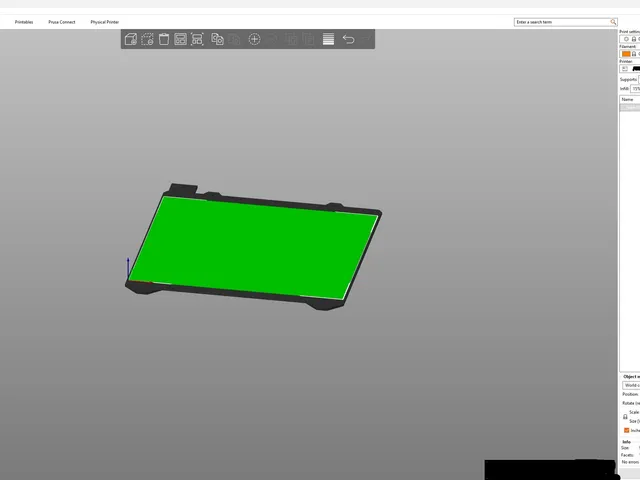Click the 'Supports:' label
Screen dimensions: 640x480
pyautogui.click(x=628, y=80)
